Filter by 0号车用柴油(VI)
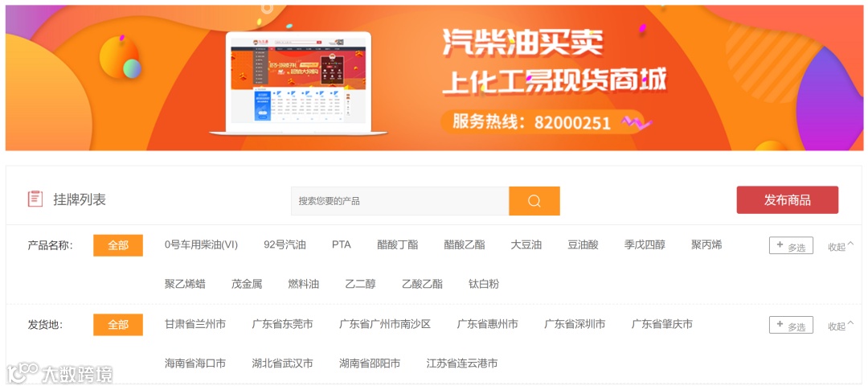 [x=202, y=245]
